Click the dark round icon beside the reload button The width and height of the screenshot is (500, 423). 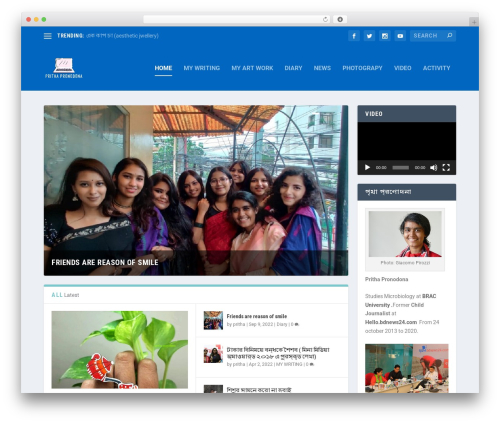point(340,19)
